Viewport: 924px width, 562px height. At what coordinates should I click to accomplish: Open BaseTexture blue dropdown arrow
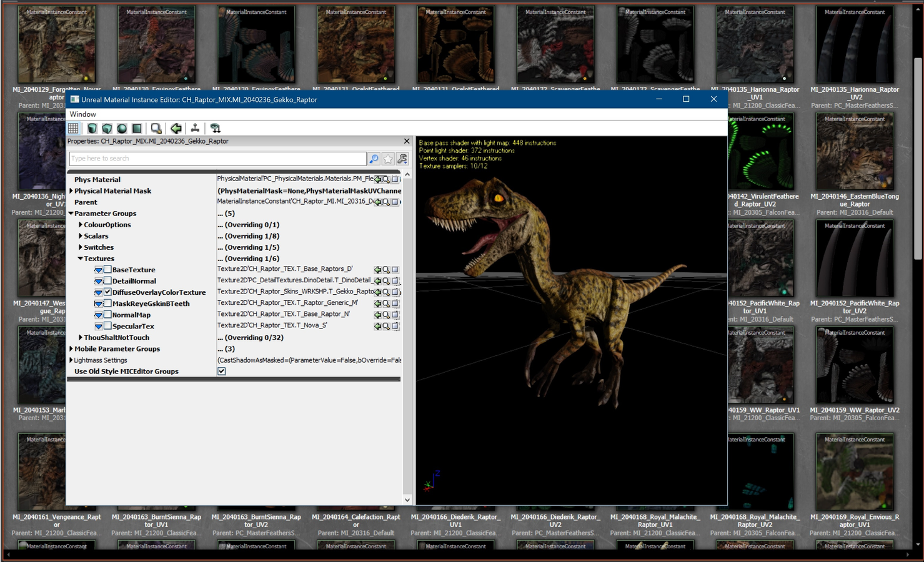(x=98, y=270)
